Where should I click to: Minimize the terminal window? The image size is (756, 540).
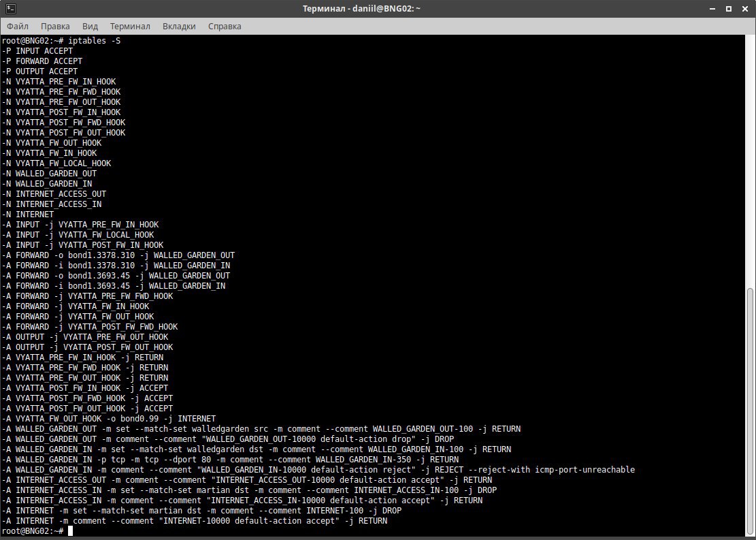tap(713, 9)
